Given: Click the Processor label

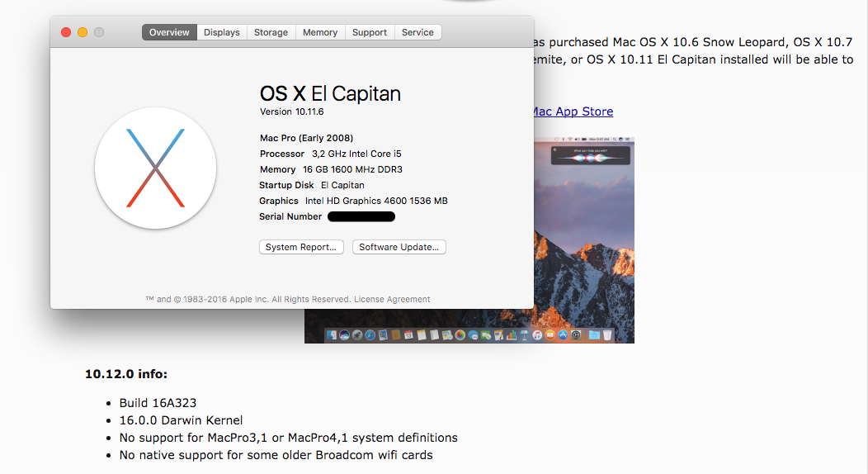Looking at the screenshot, I should [281, 154].
